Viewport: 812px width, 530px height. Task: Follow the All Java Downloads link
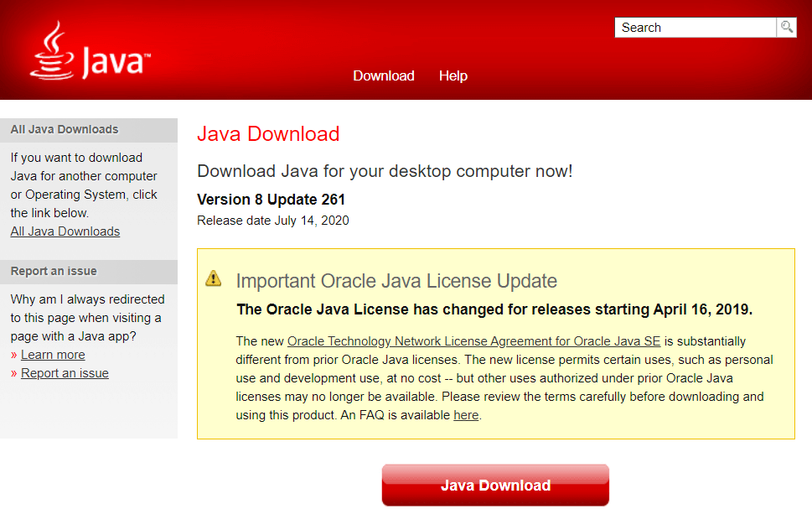tap(65, 231)
